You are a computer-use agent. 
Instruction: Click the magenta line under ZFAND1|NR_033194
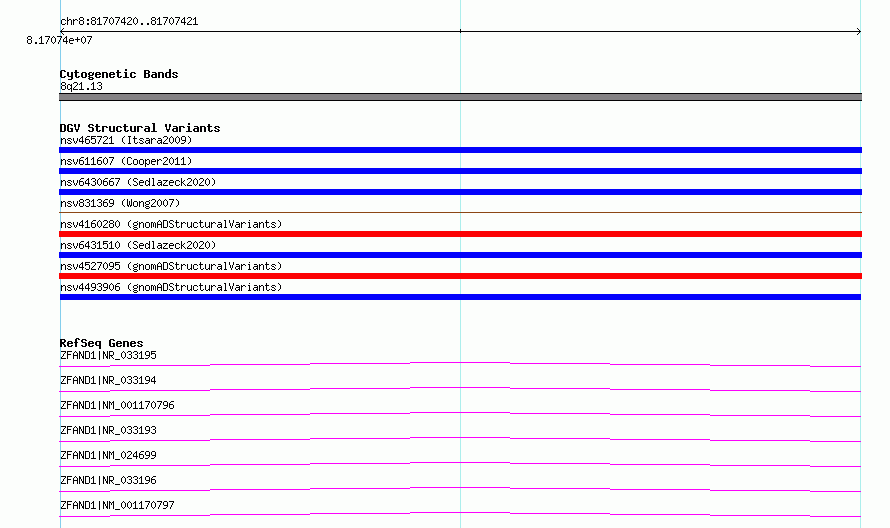pos(460,389)
